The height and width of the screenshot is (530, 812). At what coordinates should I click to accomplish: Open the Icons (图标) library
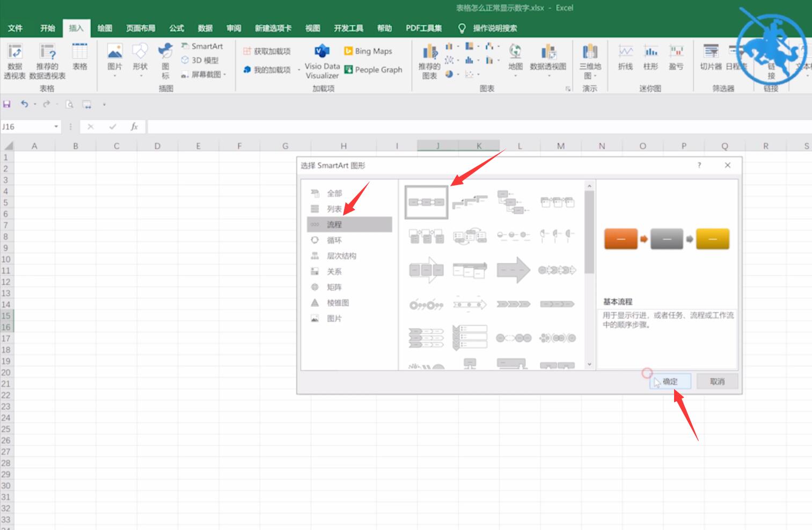click(x=165, y=61)
